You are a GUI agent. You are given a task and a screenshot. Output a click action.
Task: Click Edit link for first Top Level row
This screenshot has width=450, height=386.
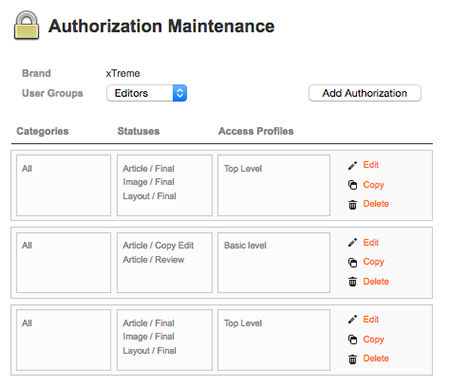[371, 165]
